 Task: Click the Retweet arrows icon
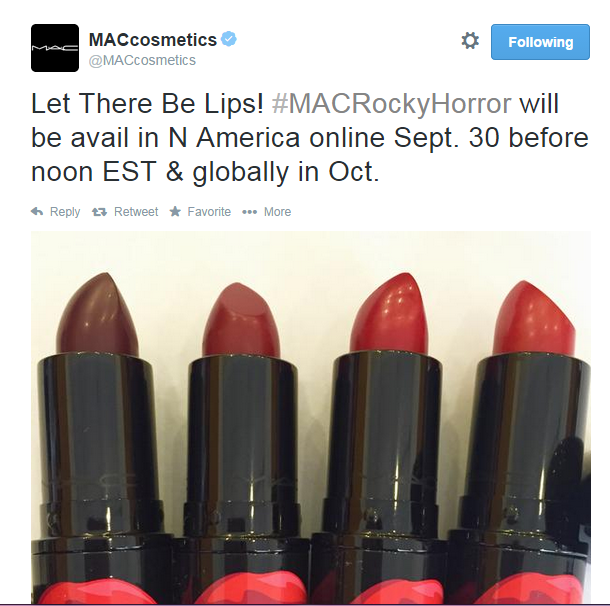[99, 212]
